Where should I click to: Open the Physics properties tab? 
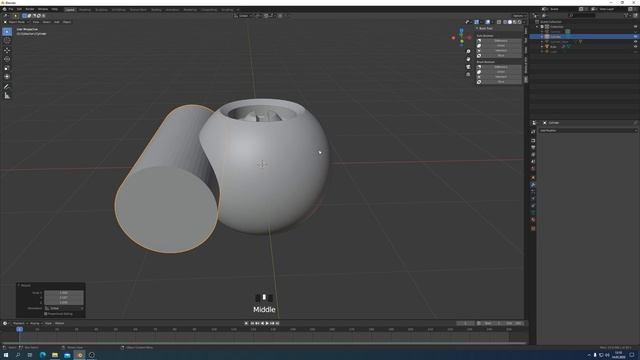coord(533,199)
